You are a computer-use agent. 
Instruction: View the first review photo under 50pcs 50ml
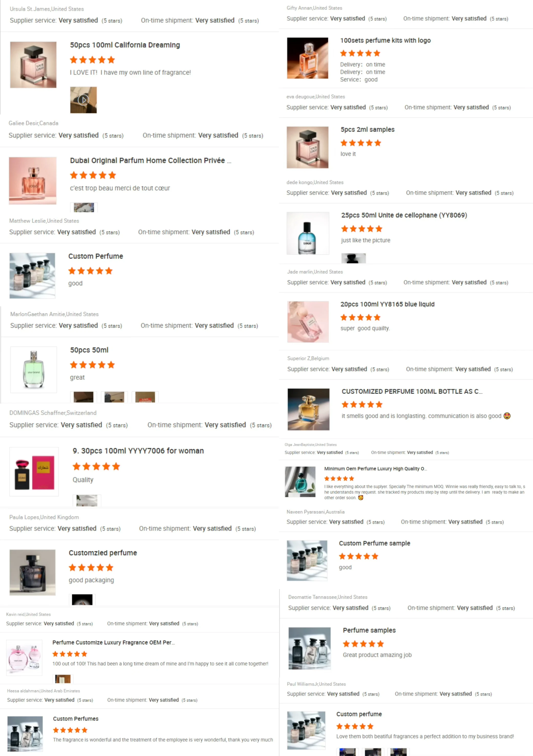click(x=83, y=397)
